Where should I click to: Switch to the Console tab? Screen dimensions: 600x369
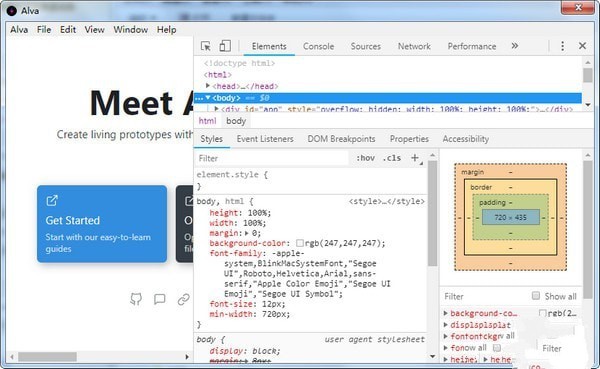pos(318,46)
